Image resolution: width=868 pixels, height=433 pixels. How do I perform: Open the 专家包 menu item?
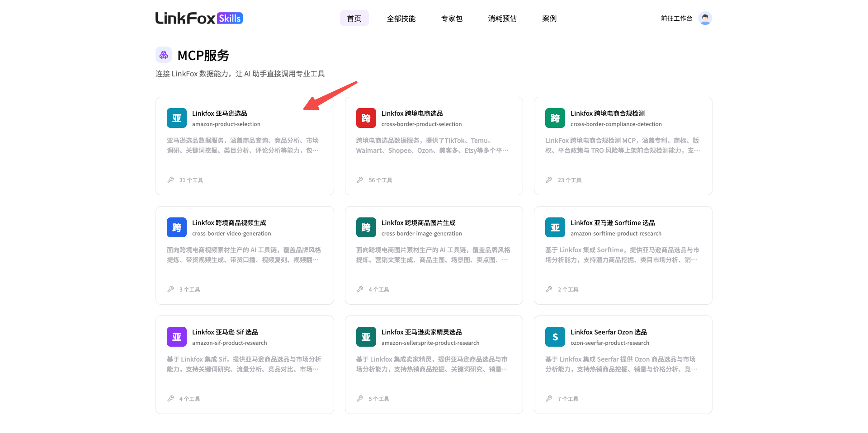point(452,19)
